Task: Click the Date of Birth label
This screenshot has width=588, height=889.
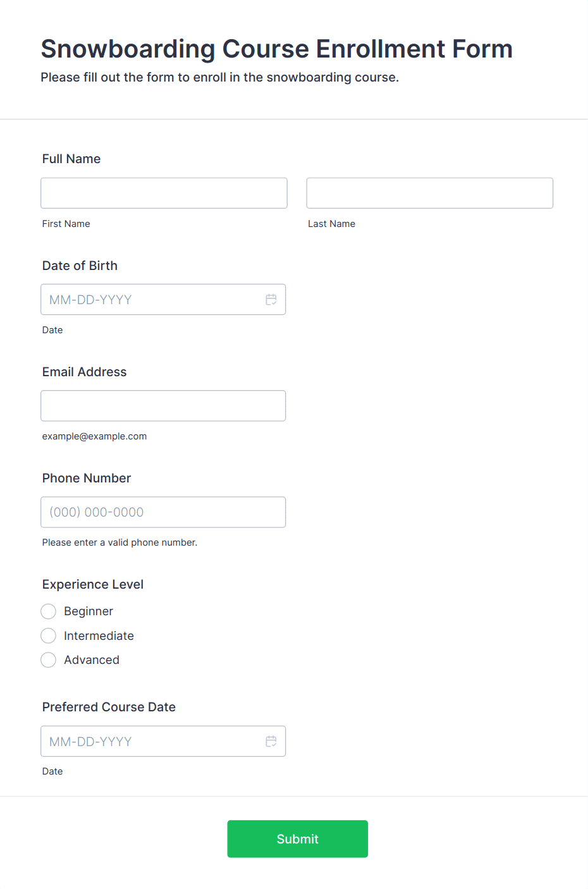Action: tap(80, 266)
